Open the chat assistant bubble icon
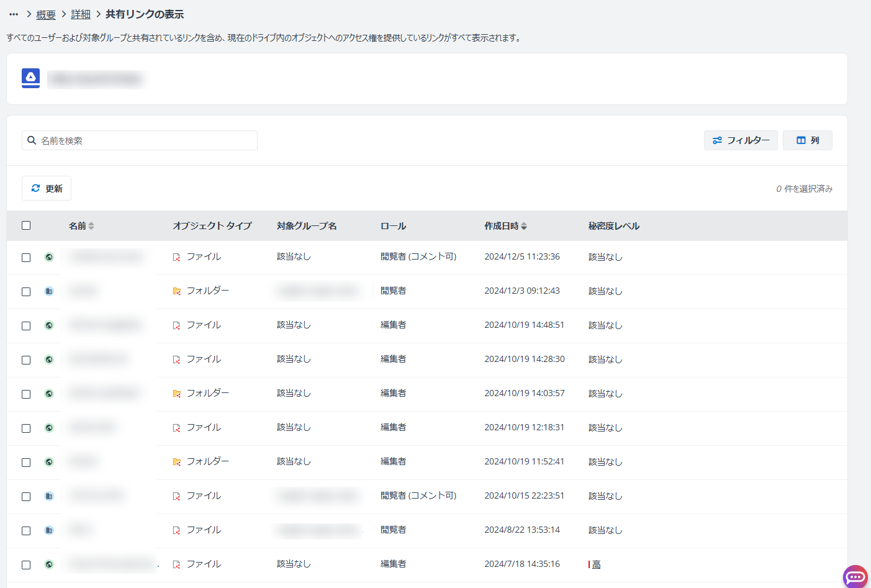Image resolution: width=871 pixels, height=588 pixels. click(x=855, y=577)
